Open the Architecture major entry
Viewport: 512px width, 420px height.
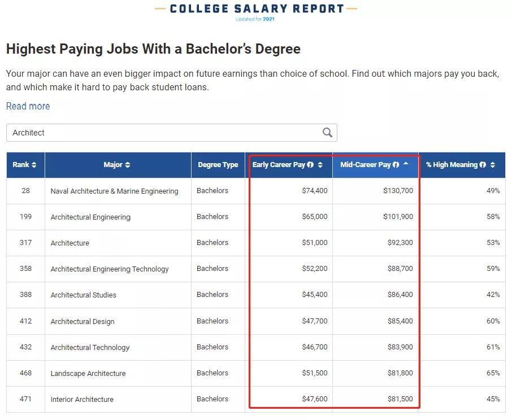point(70,243)
